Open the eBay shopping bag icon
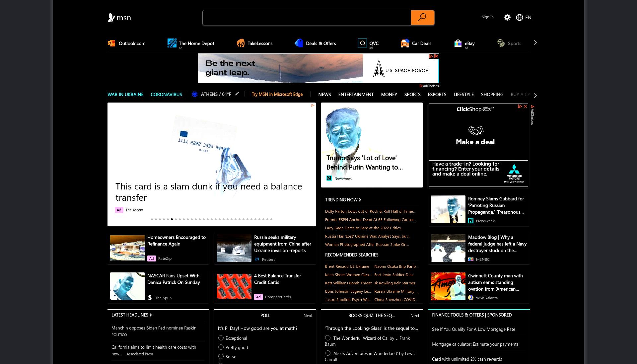 click(458, 43)
